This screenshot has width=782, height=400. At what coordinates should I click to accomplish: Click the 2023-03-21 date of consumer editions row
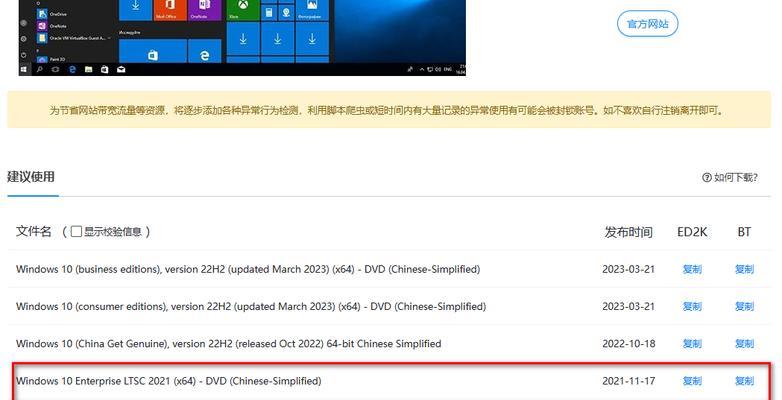click(628, 306)
